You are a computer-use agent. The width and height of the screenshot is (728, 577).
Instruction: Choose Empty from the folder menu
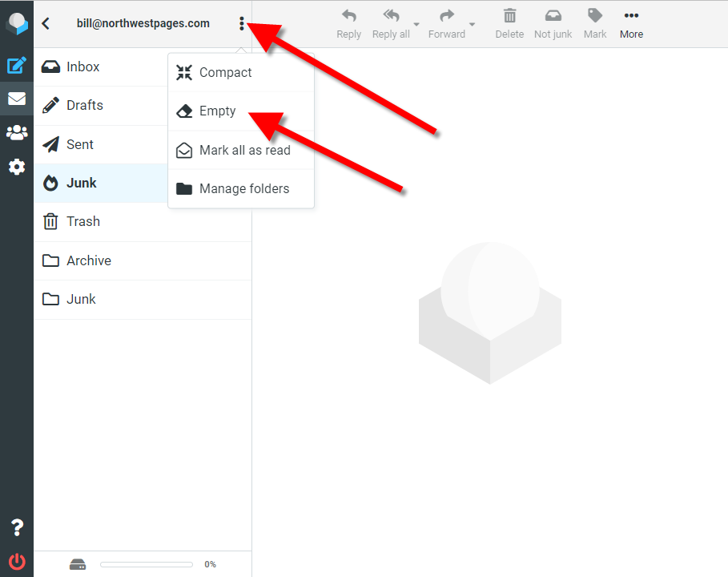(x=241, y=111)
